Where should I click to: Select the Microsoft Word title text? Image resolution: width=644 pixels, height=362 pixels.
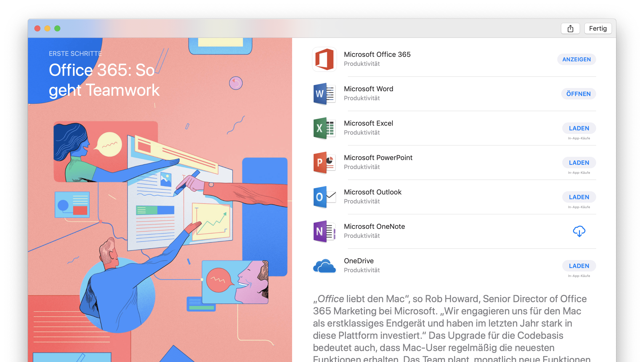tap(368, 89)
